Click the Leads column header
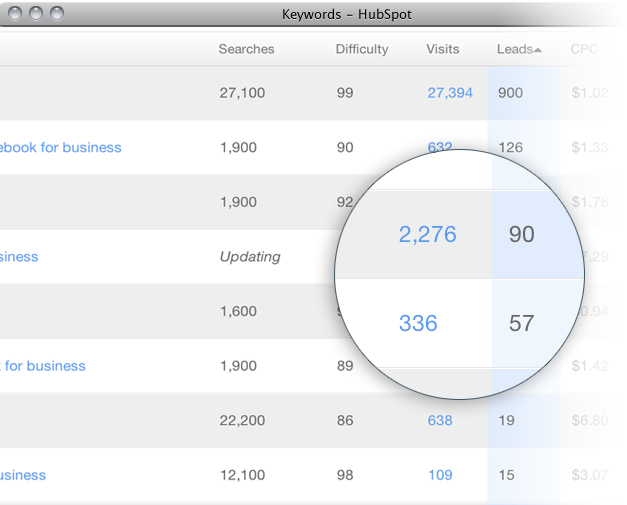Viewport: 627px width, 505px height. (x=515, y=49)
